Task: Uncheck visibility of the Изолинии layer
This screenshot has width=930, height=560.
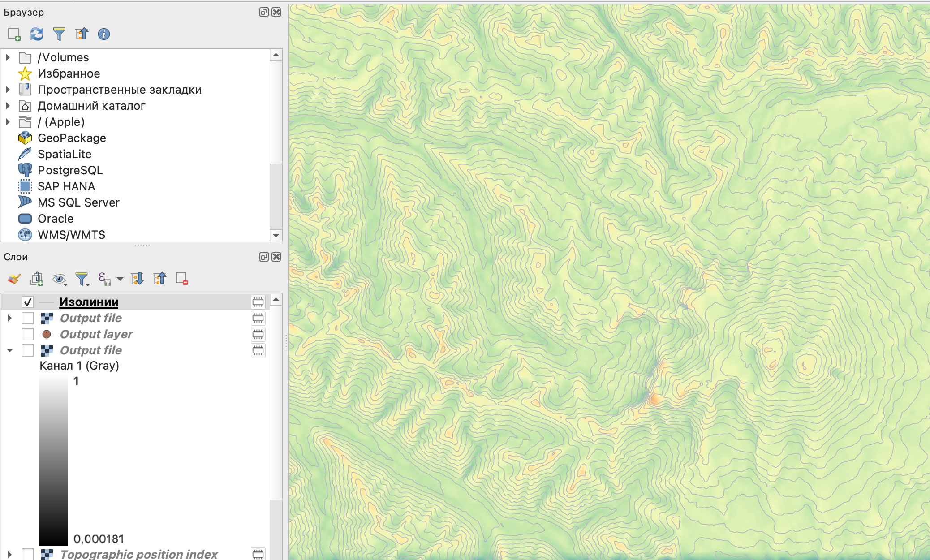Action: point(28,302)
